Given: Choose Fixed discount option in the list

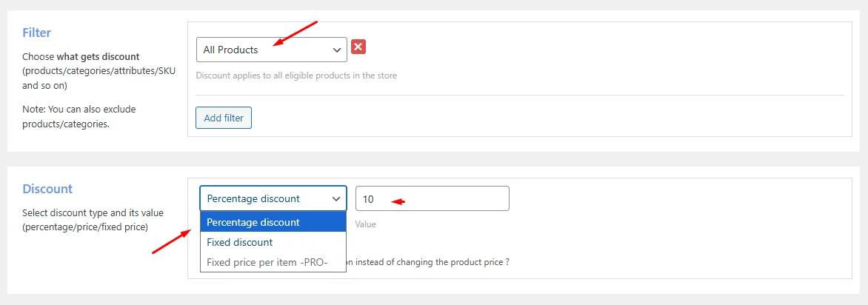Looking at the screenshot, I should [273, 242].
